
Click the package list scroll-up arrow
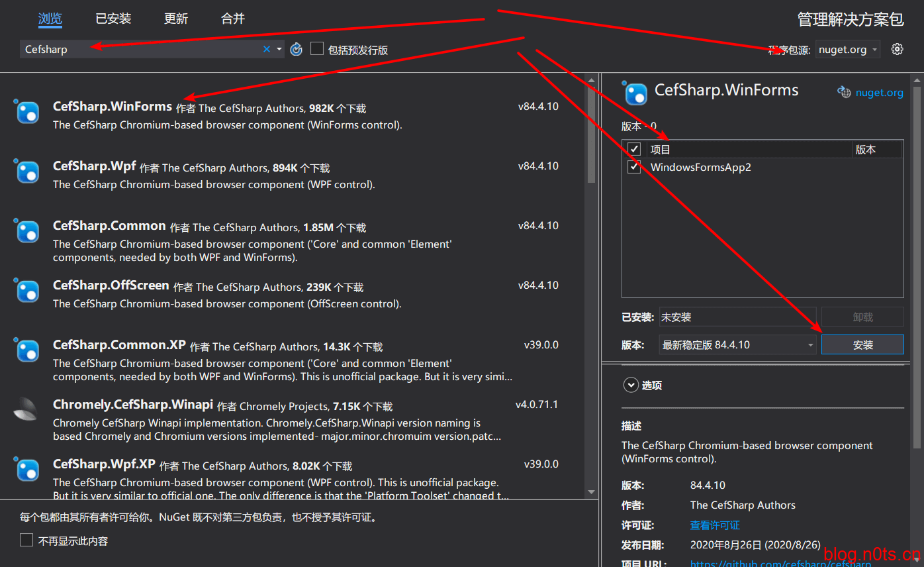(x=591, y=80)
